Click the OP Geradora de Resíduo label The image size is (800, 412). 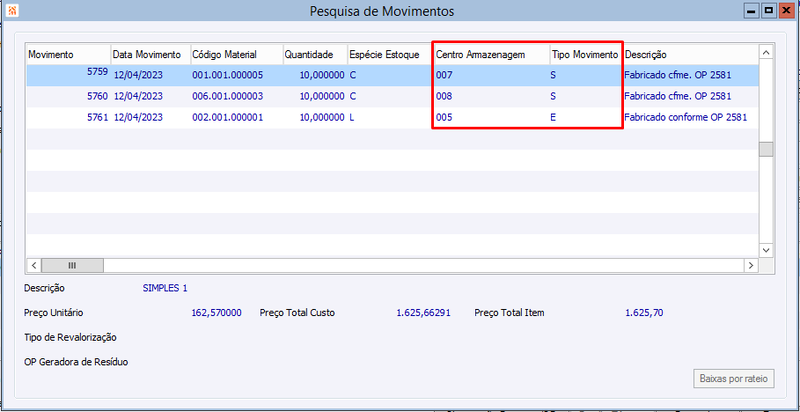click(x=76, y=363)
